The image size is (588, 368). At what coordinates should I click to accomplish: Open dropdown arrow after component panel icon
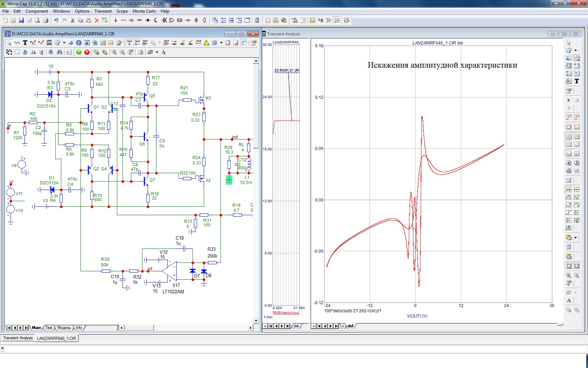click(x=64, y=43)
